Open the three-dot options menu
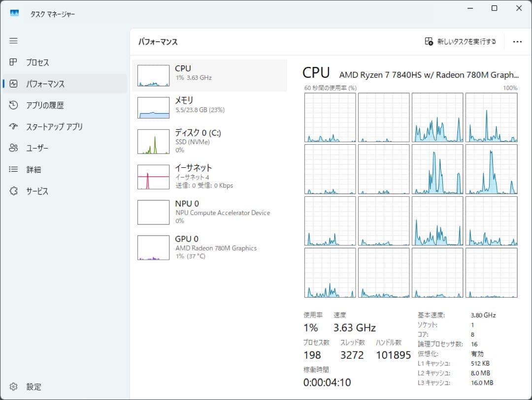Image resolution: width=532 pixels, height=400 pixels. click(x=517, y=42)
